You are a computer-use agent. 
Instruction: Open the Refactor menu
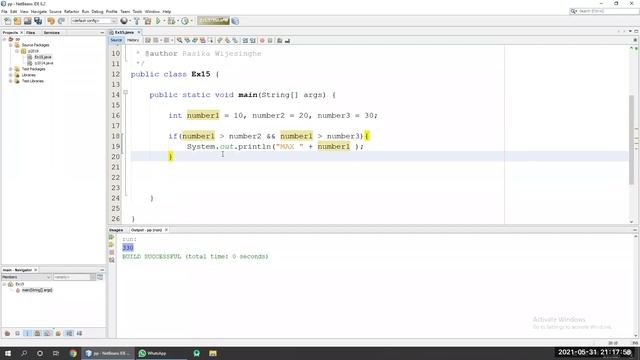pos(71,11)
